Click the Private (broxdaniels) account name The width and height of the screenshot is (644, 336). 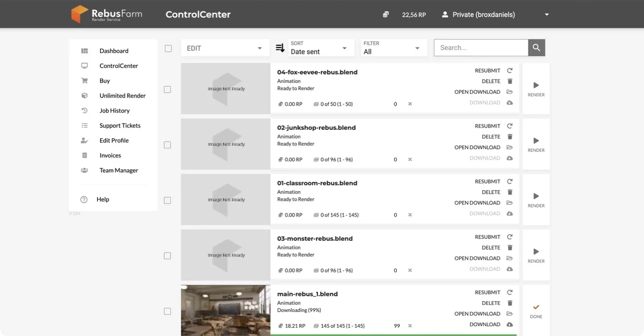click(x=484, y=15)
